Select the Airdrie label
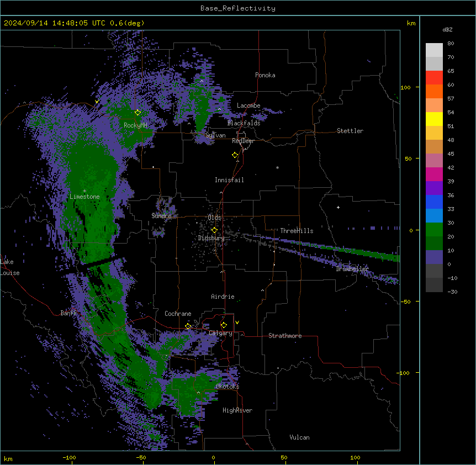The height and width of the screenshot is (465, 476). click(223, 297)
